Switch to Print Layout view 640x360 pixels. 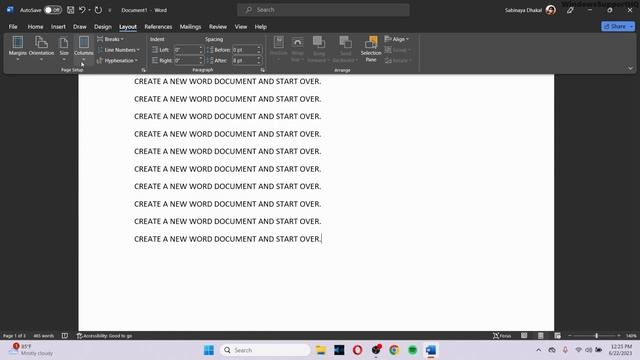click(x=541, y=336)
